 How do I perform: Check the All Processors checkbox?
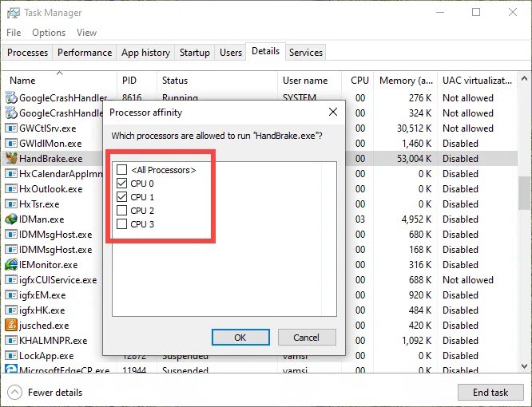(121, 169)
